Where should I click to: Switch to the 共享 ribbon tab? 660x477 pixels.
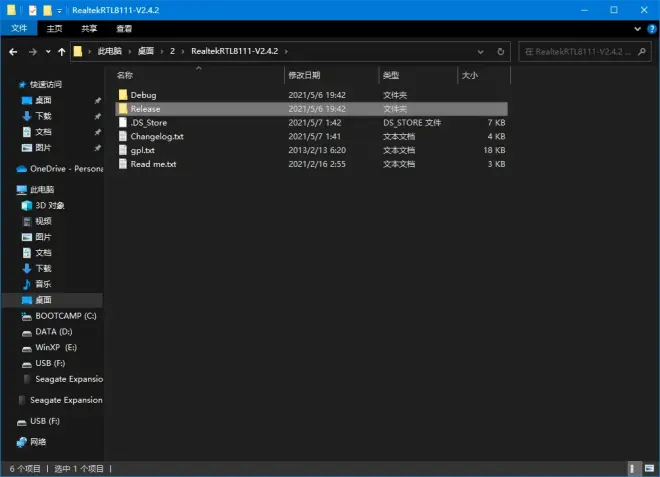tap(89, 28)
